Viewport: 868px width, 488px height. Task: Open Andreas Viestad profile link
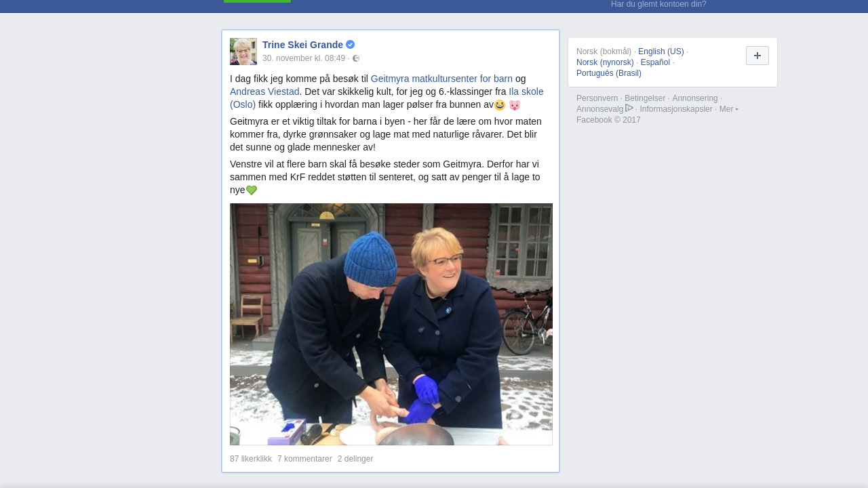[264, 91]
